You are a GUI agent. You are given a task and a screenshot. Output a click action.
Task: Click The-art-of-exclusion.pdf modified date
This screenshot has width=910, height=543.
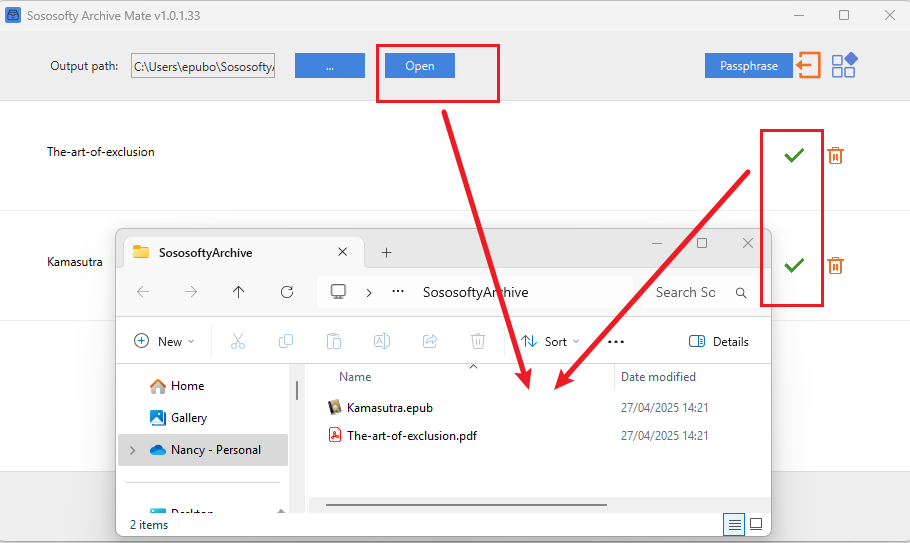(665, 436)
